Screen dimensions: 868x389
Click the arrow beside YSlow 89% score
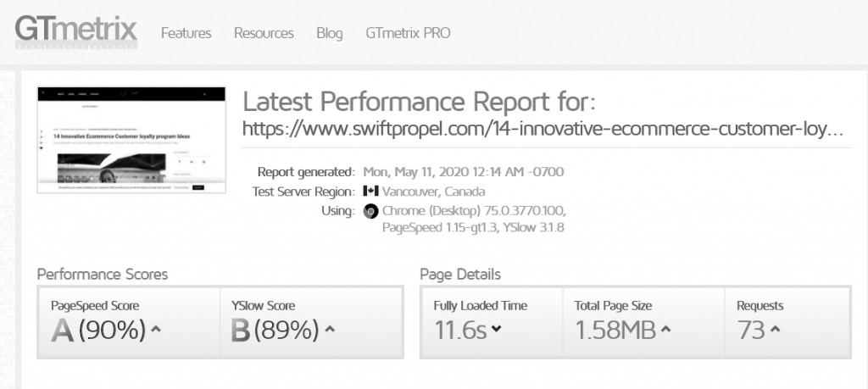pyautogui.click(x=330, y=330)
